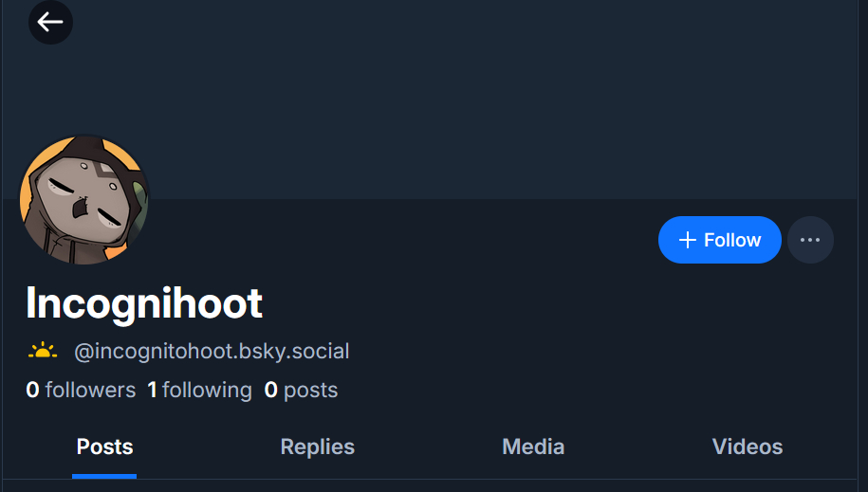The height and width of the screenshot is (492, 868).
Task: Follow the Incognihoot account
Action: pos(719,240)
